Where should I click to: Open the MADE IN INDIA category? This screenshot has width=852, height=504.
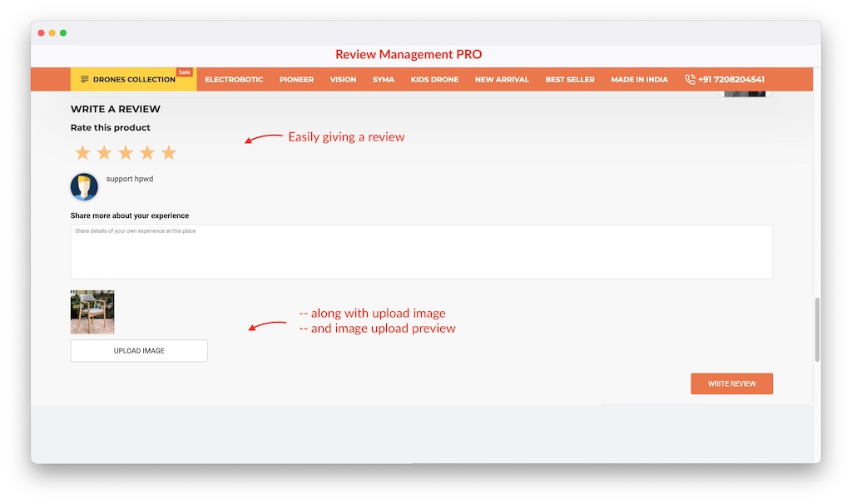(x=639, y=79)
